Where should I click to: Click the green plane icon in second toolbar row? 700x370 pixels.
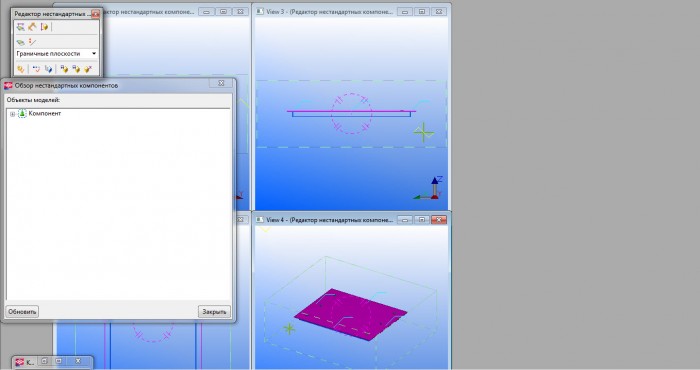21,42
